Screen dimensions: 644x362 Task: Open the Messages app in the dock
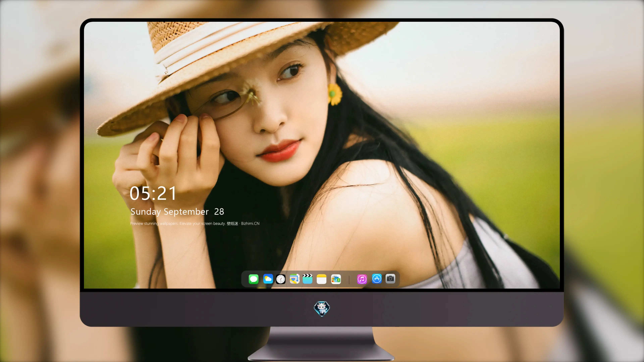(x=254, y=279)
